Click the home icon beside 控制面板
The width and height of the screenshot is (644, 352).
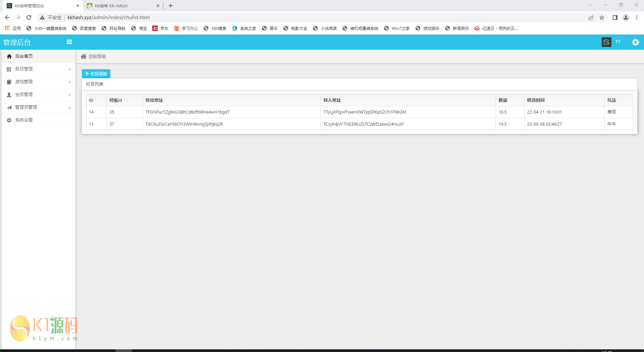pyautogui.click(x=84, y=56)
